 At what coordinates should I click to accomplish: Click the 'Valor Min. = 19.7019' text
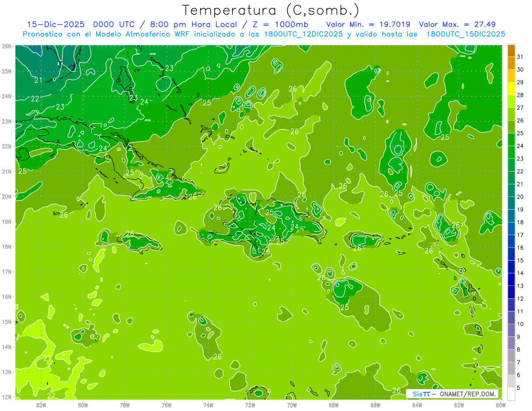[368, 24]
